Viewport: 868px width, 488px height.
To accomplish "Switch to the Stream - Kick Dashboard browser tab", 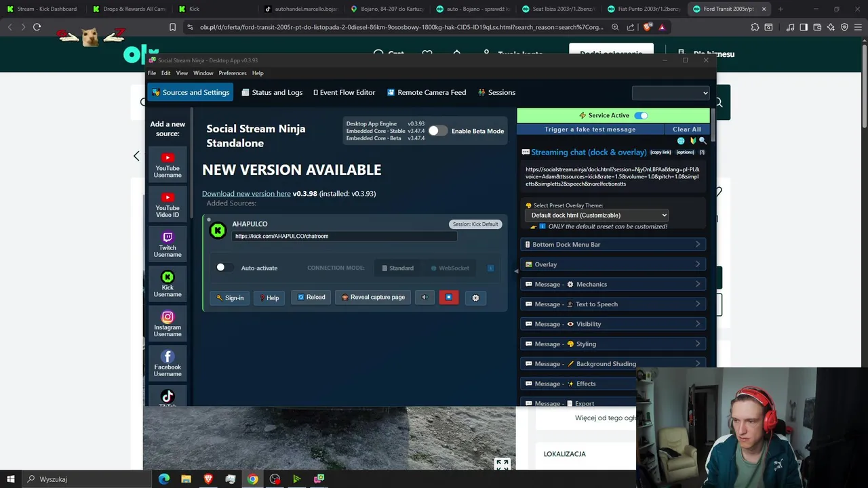I will coord(42,9).
